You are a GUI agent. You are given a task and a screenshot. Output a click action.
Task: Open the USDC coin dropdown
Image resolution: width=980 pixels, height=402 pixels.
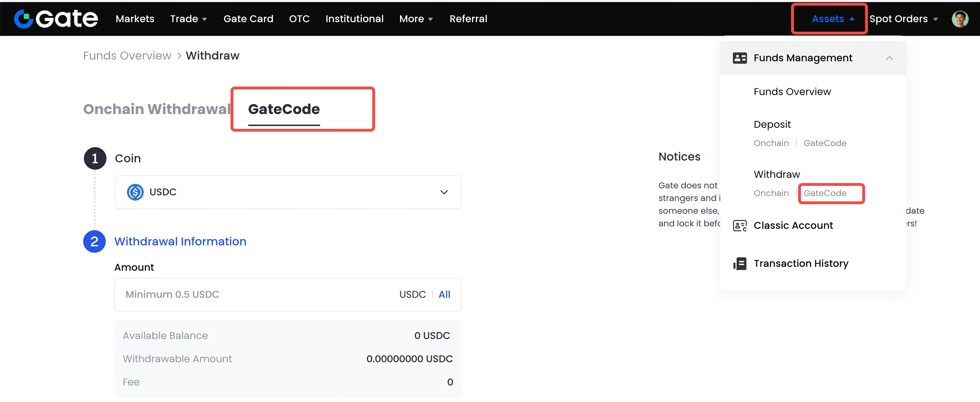pyautogui.click(x=443, y=192)
